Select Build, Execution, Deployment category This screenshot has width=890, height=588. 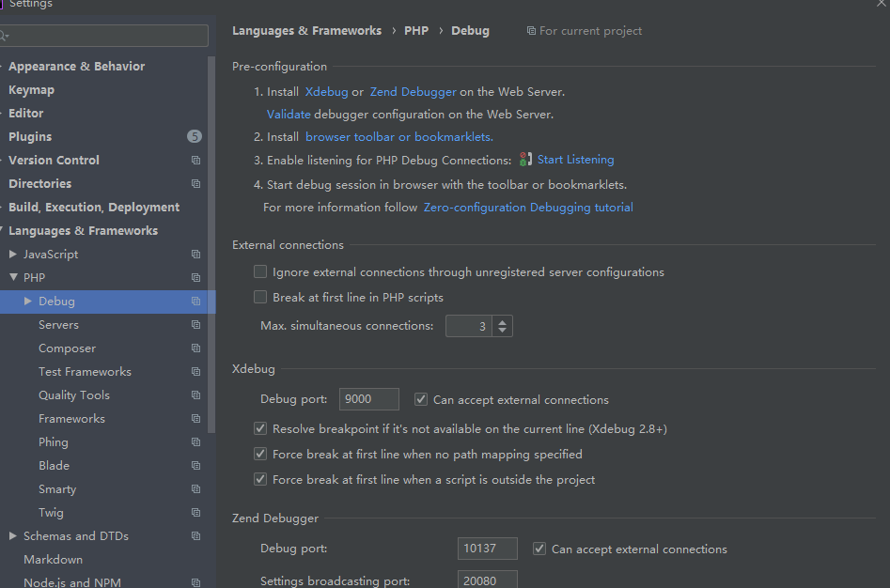(x=94, y=208)
